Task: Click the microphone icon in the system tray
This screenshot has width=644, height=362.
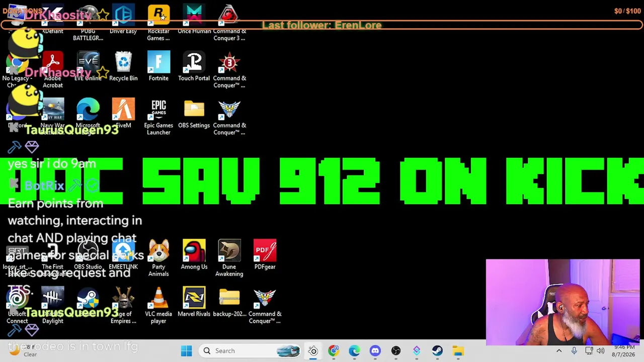Action: tap(574, 351)
